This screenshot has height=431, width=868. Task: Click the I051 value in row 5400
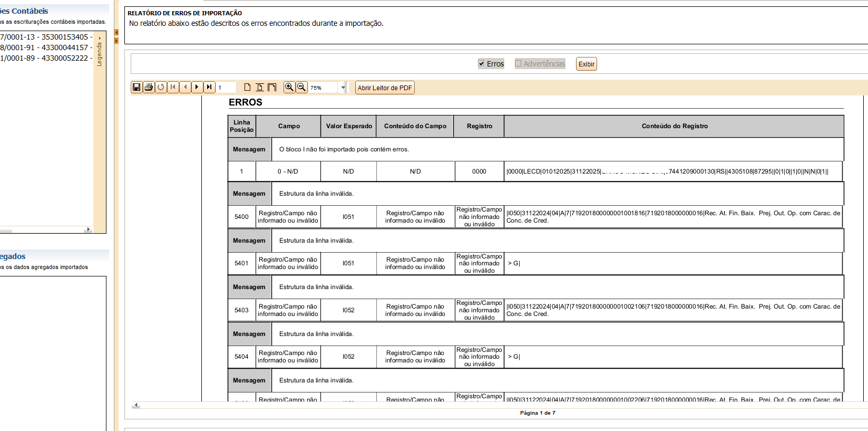pos(348,217)
